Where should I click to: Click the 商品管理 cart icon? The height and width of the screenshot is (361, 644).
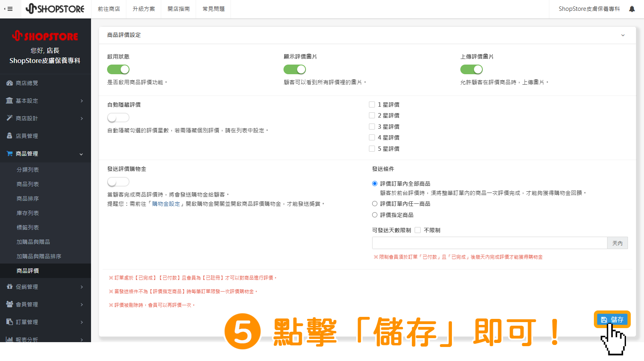pos(10,154)
